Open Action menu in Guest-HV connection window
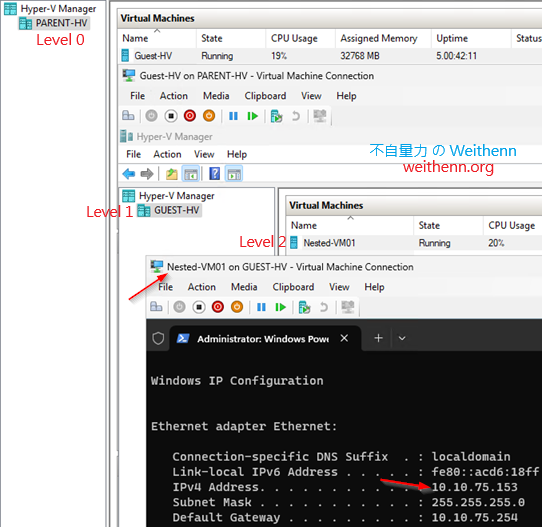This screenshot has width=542, height=527. [174, 96]
